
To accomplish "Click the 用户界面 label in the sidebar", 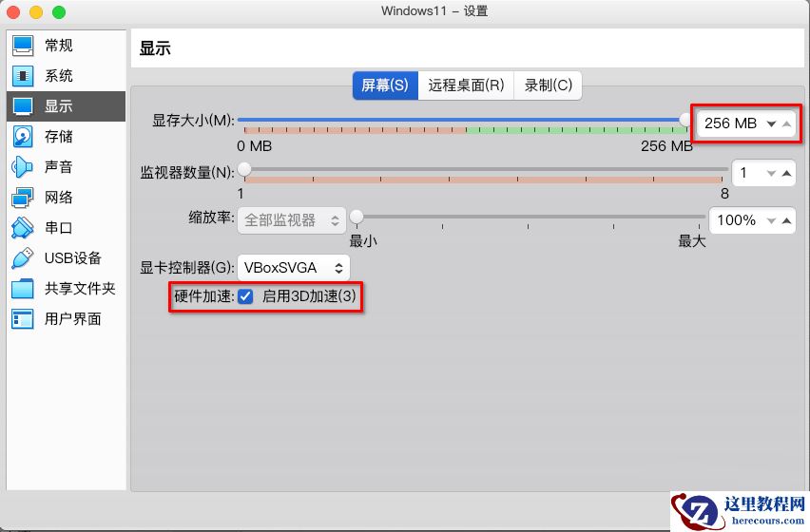I will 73,319.
